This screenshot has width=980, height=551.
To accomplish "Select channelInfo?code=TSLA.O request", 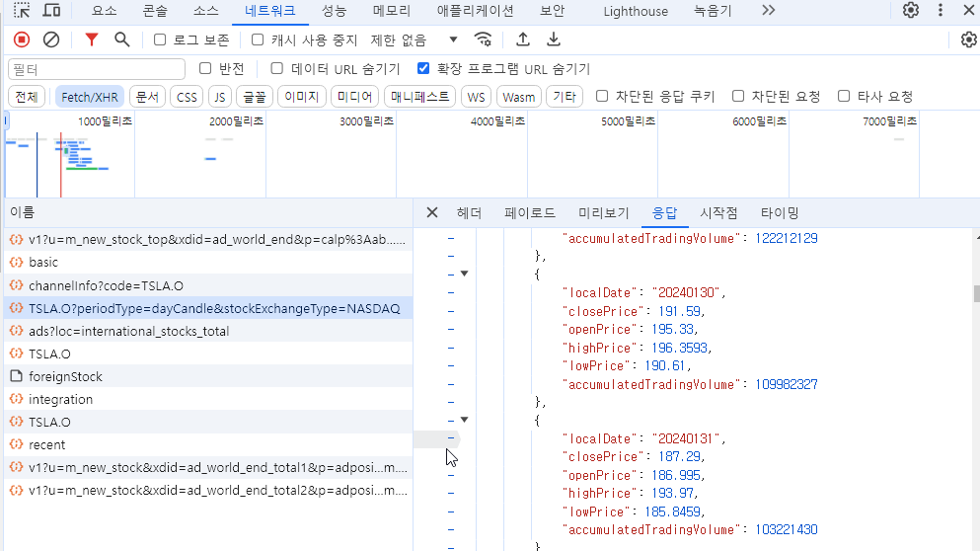I will pyautogui.click(x=208, y=285).
